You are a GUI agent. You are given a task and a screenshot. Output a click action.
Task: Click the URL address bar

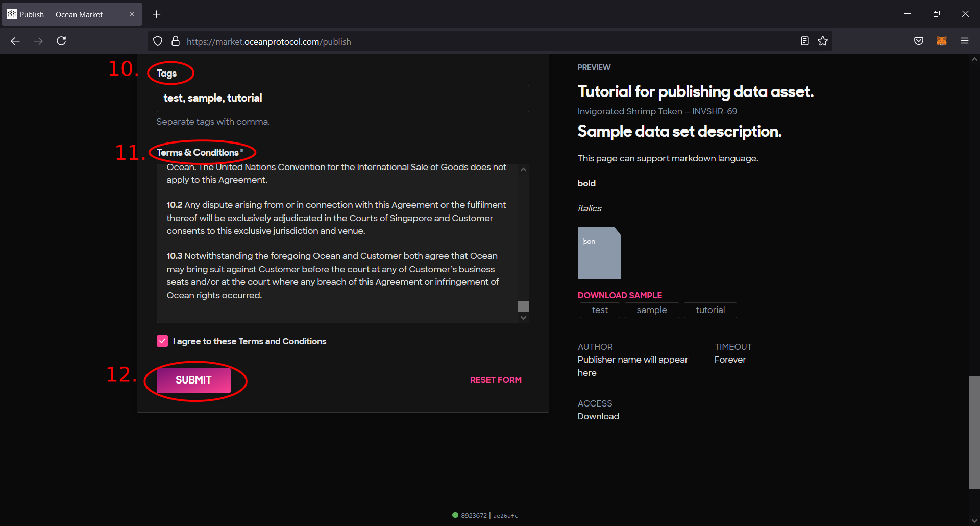tap(490, 41)
